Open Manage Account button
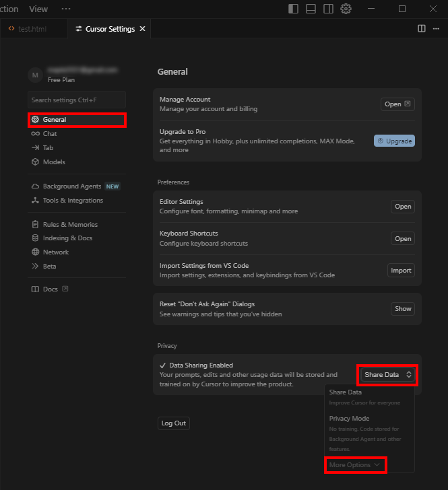This screenshot has height=490, width=448. pos(397,104)
